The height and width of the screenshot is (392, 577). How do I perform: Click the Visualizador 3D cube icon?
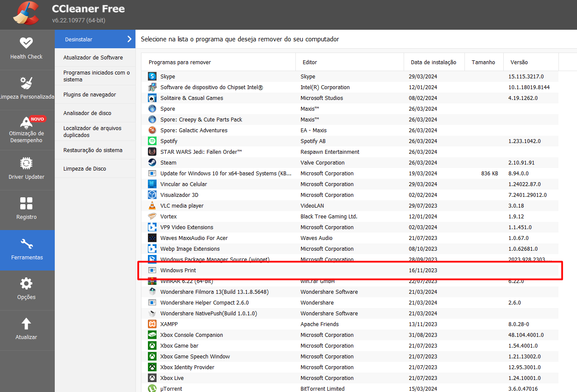pos(152,195)
